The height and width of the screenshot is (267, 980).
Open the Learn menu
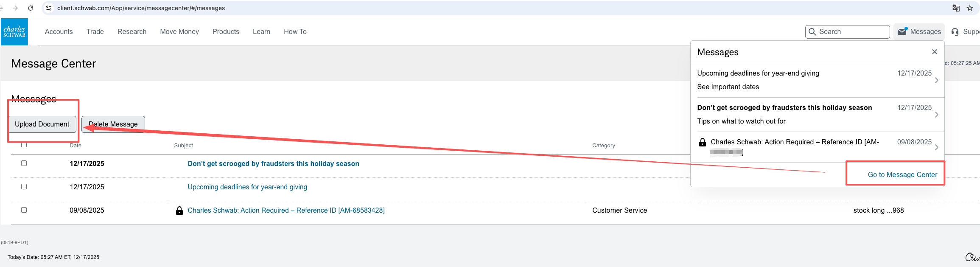(261, 32)
